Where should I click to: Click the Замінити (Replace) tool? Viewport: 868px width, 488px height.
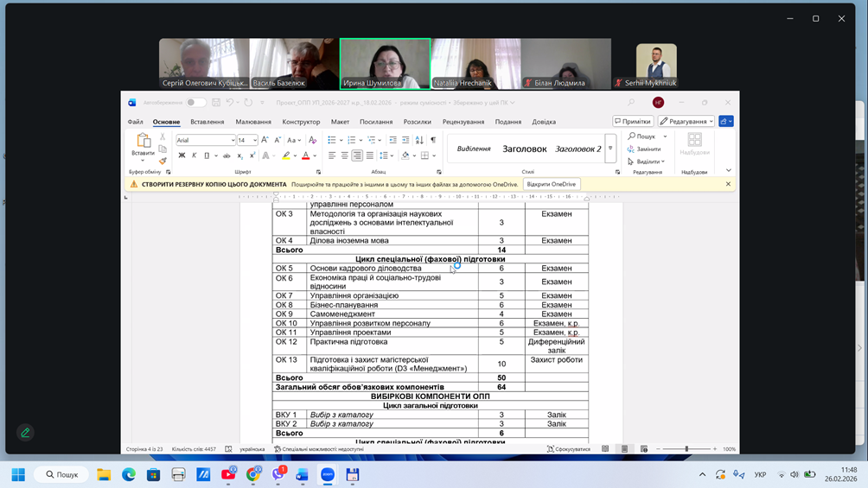[644, 149]
